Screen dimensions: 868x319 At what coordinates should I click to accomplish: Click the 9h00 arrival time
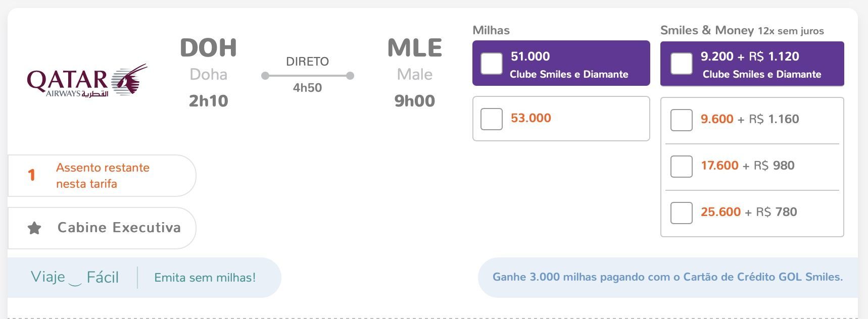click(414, 101)
